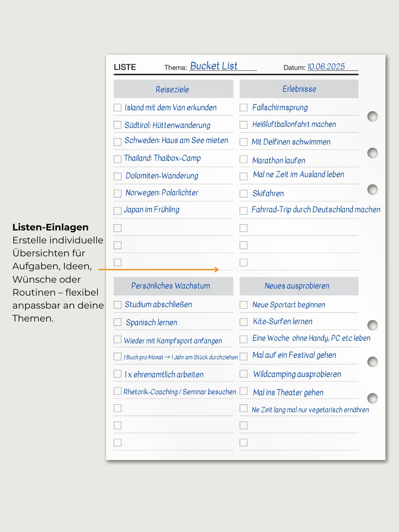Click the LISTE title on the page
Image resolution: width=399 pixels, height=532 pixels.
click(125, 67)
